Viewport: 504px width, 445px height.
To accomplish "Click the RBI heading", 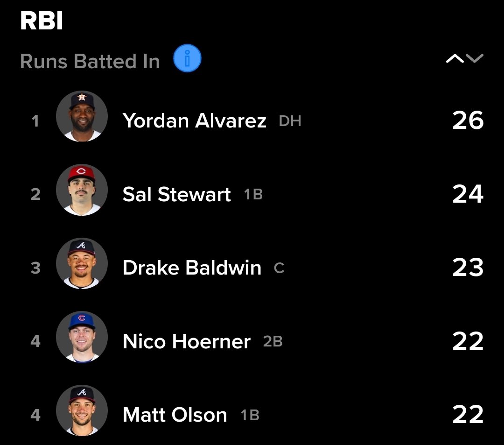I will click(42, 21).
